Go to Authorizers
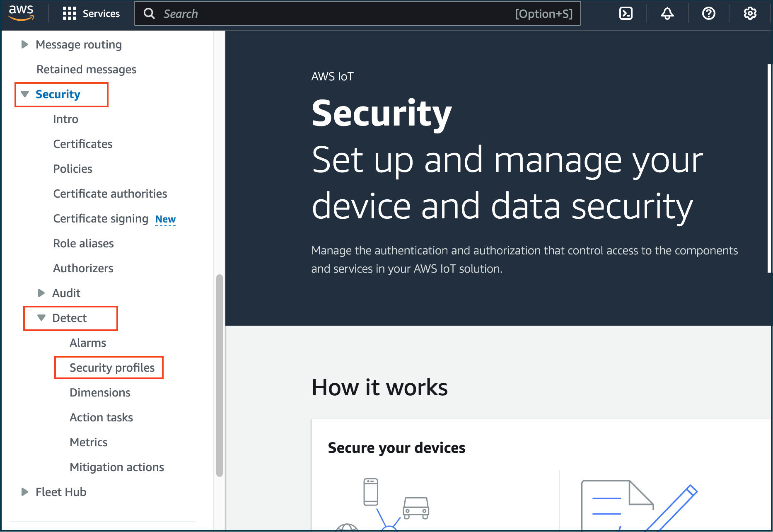The height and width of the screenshot is (532, 773). coord(83,268)
